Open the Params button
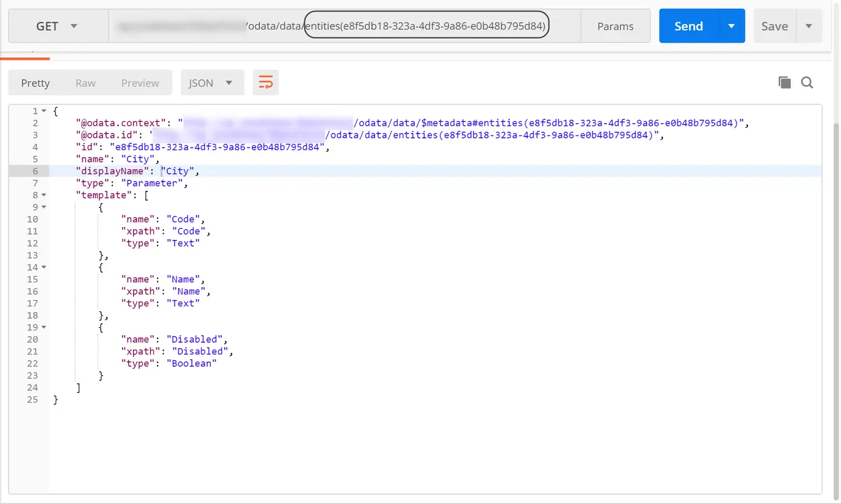This screenshot has width=841, height=504. click(x=615, y=26)
